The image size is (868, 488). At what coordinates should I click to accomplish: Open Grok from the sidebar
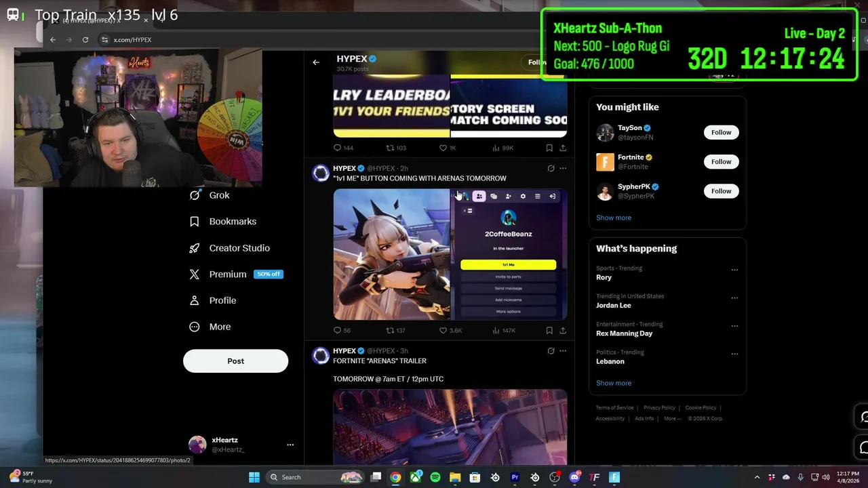pyautogui.click(x=210, y=195)
